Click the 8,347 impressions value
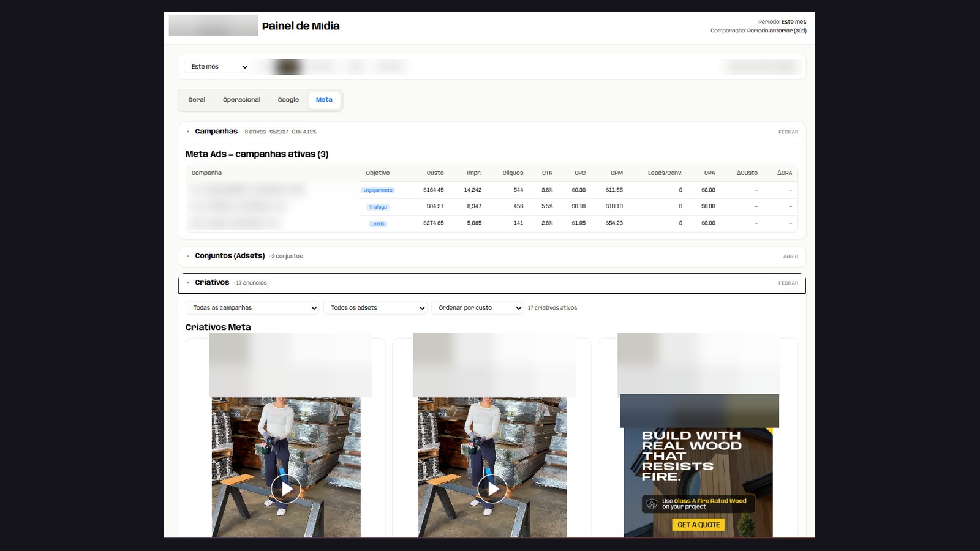 click(x=474, y=206)
